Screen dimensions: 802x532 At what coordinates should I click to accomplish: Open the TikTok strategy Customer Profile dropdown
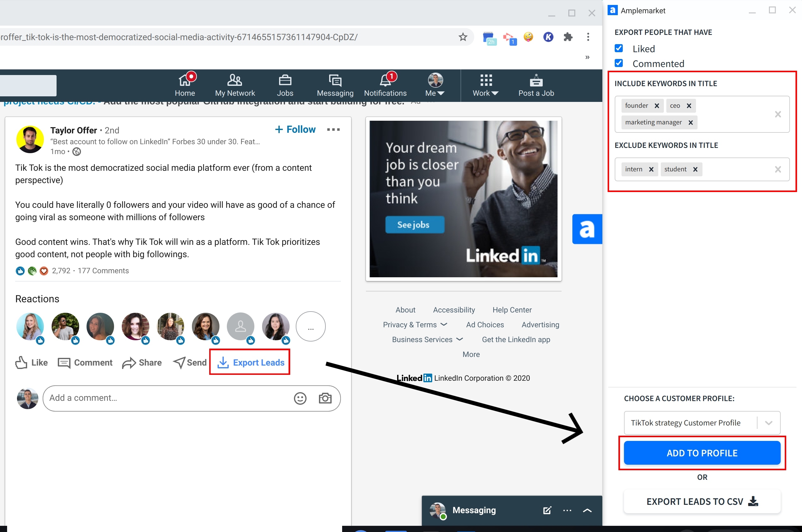[768, 423]
